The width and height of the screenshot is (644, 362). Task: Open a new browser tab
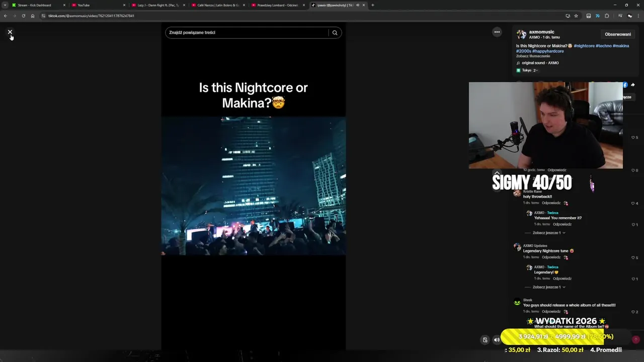pyautogui.click(x=372, y=5)
